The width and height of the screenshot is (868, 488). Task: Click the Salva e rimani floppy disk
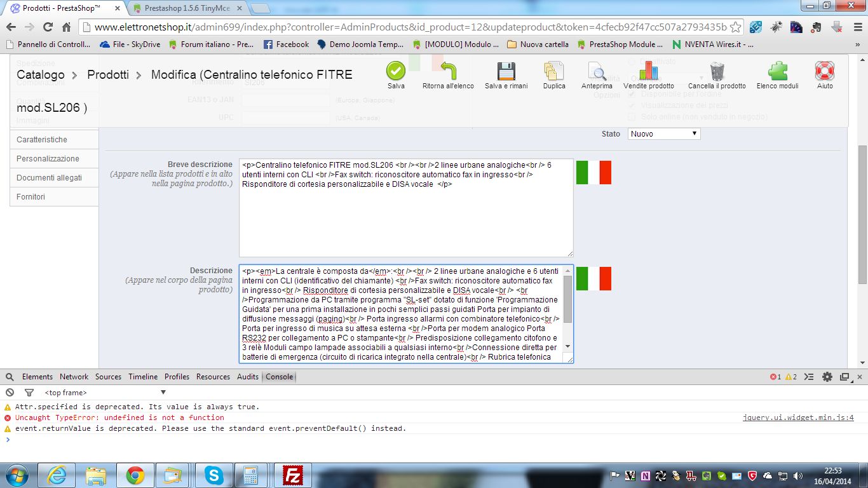(x=506, y=71)
